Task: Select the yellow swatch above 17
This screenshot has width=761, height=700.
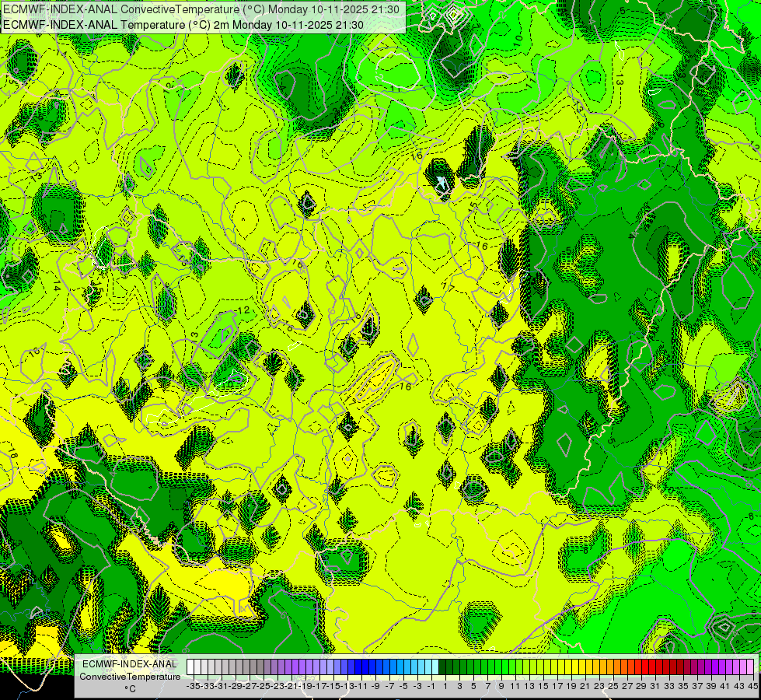Action: 553,667
